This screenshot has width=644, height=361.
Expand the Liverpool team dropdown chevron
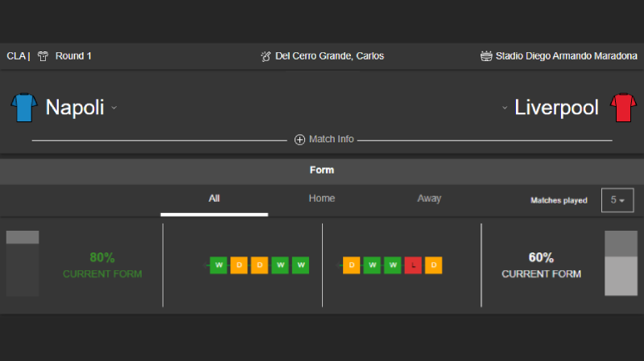(505, 108)
